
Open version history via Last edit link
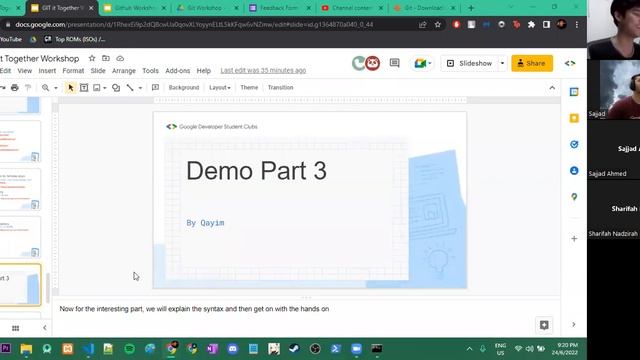coord(263,71)
